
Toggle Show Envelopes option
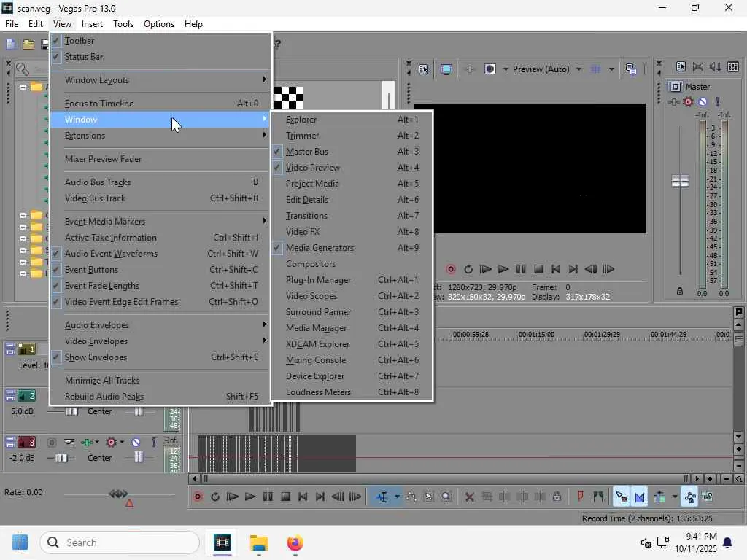[x=161, y=357]
